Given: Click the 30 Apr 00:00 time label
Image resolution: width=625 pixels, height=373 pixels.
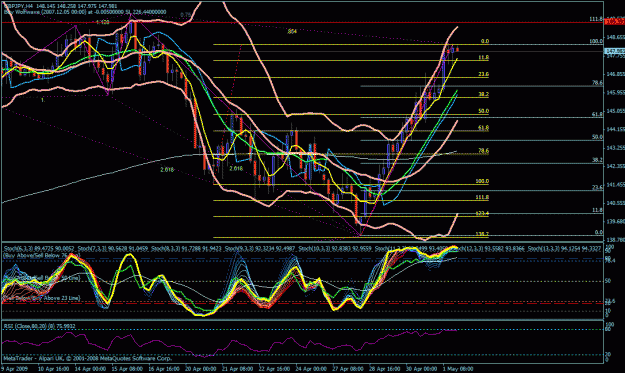Looking at the screenshot, I should click(421, 369).
